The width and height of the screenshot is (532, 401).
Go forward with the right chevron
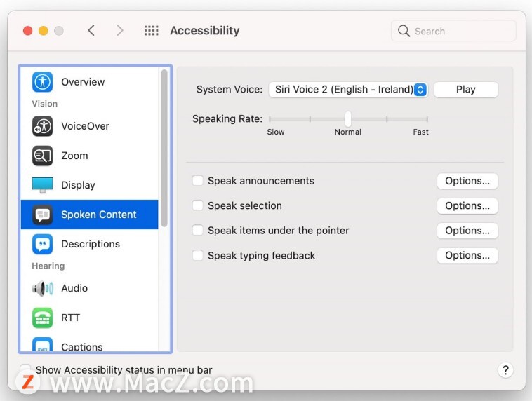click(120, 31)
